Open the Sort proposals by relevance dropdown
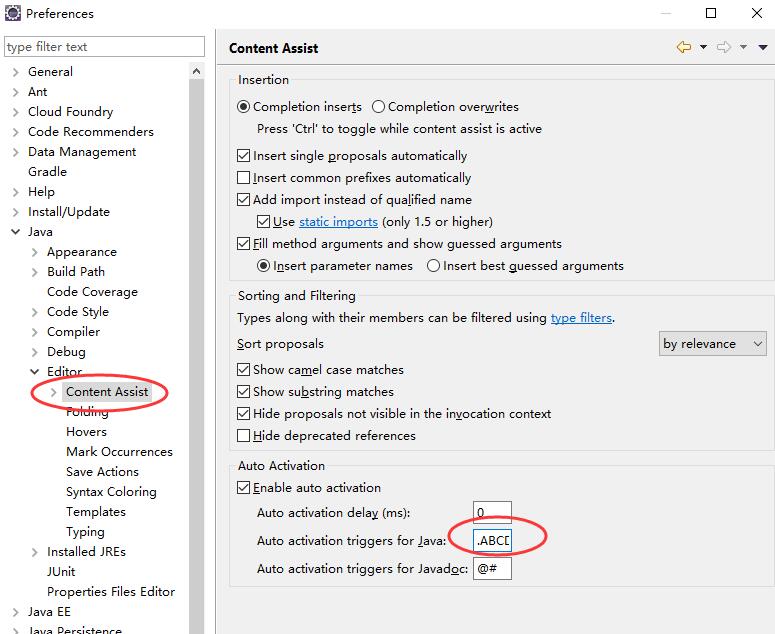The width and height of the screenshot is (775, 634). click(712, 344)
